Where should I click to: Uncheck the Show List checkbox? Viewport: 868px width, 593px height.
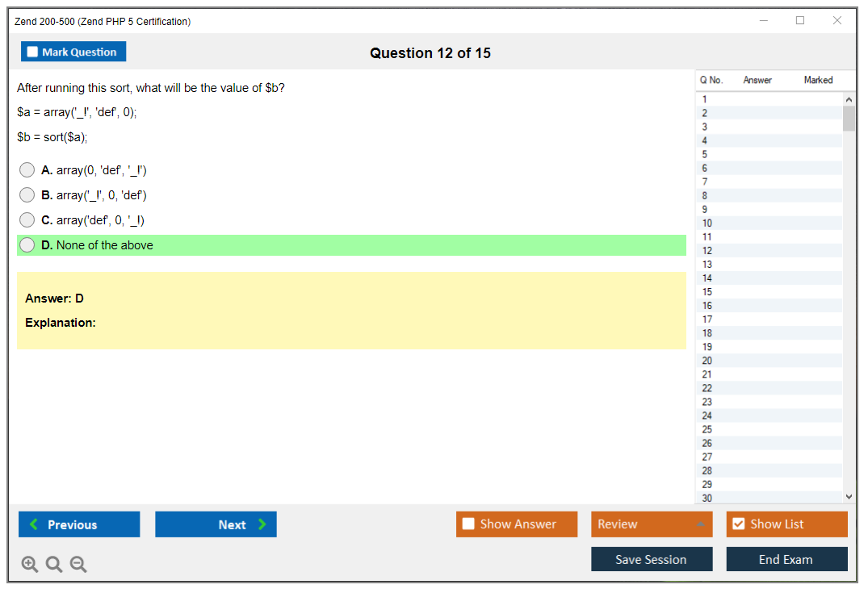click(x=738, y=524)
